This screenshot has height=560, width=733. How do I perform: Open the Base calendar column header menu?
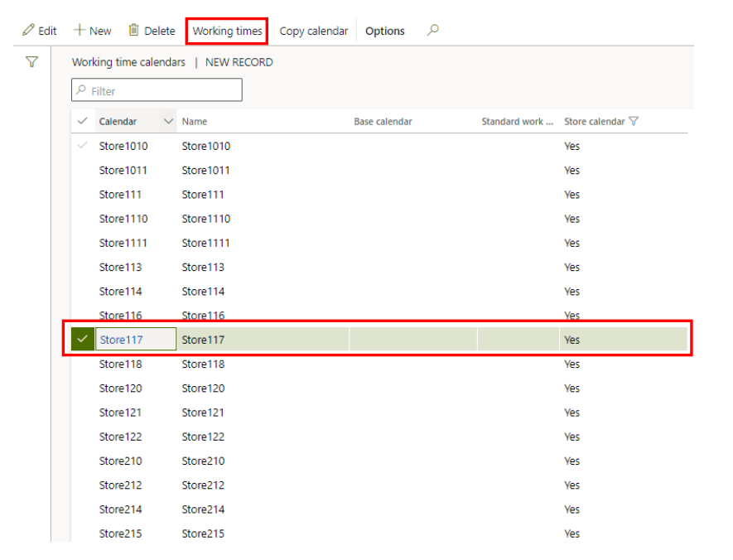[383, 122]
